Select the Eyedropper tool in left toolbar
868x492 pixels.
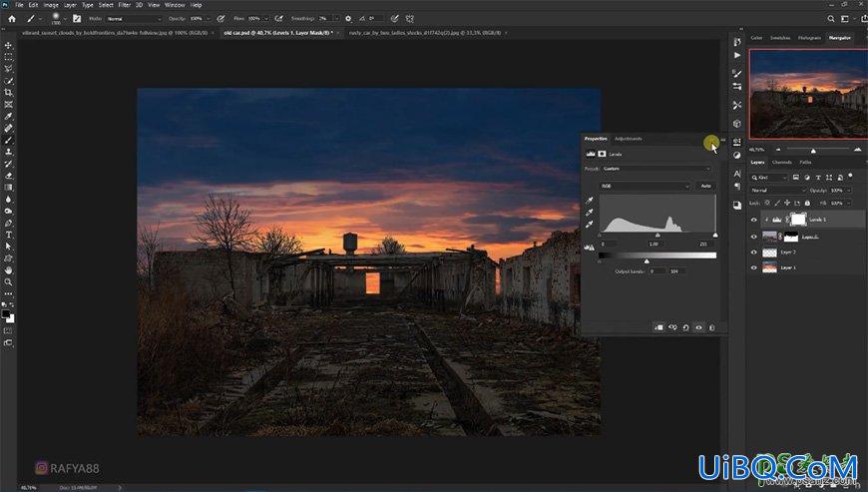8,116
